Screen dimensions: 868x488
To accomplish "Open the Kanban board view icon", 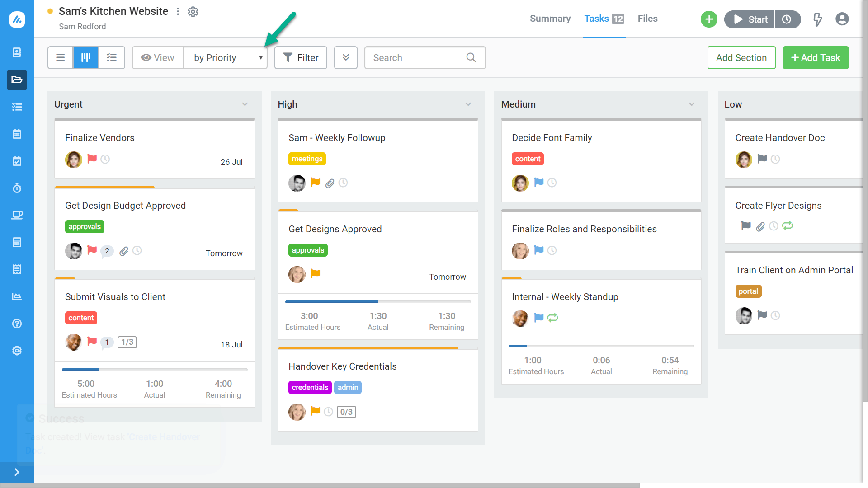I will point(85,57).
